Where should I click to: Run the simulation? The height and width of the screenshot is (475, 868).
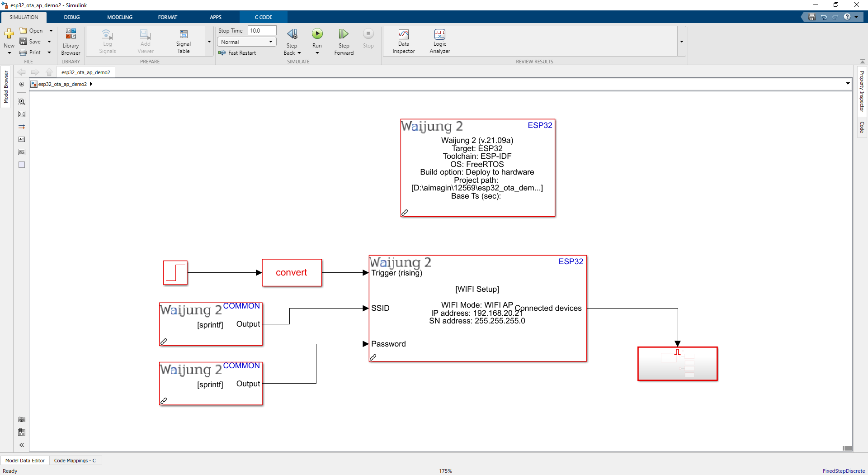(x=317, y=34)
